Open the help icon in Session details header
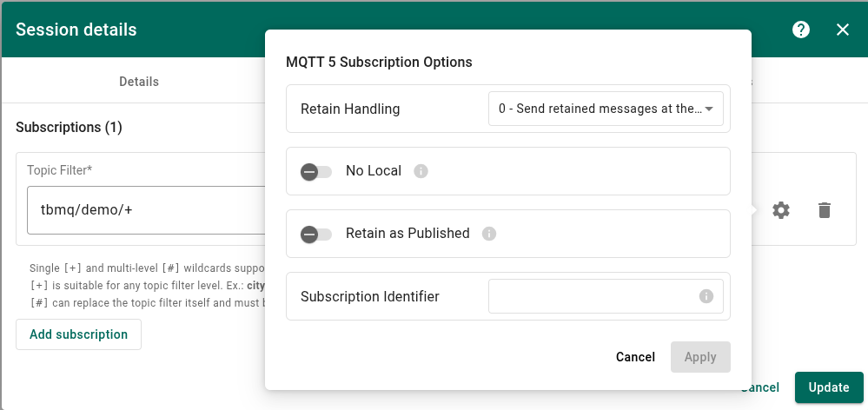The width and height of the screenshot is (868, 410). [x=801, y=30]
